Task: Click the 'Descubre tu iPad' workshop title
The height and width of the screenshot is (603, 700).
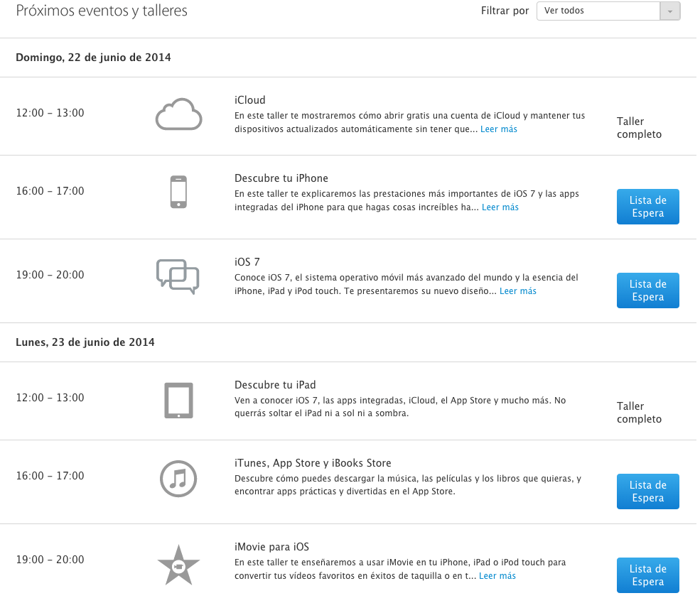Action: tap(275, 385)
